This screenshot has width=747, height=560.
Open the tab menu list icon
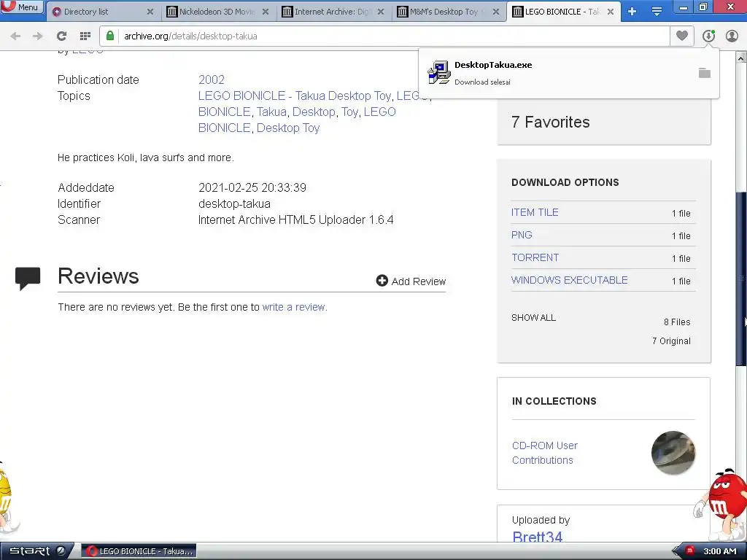pyautogui.click(x=657, y=12)
